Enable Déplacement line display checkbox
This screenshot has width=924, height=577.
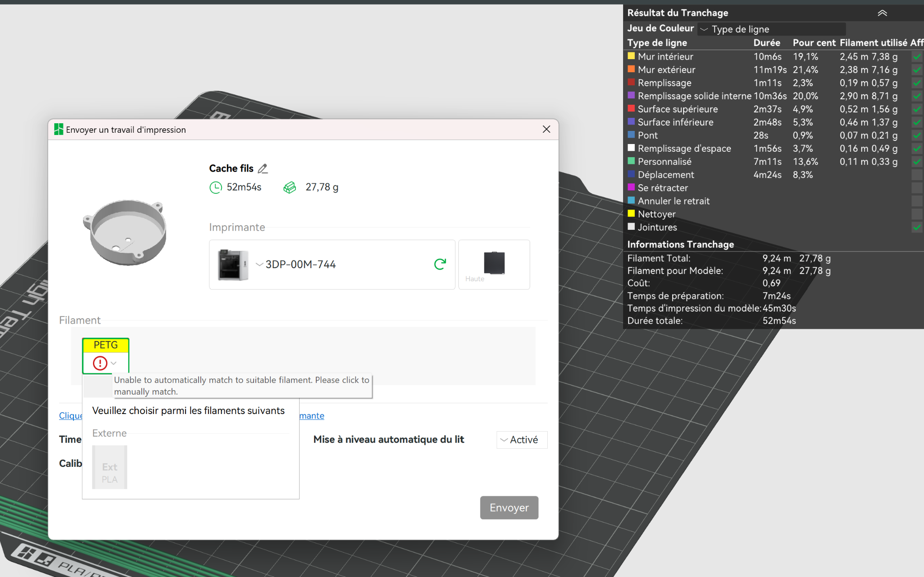916,175
